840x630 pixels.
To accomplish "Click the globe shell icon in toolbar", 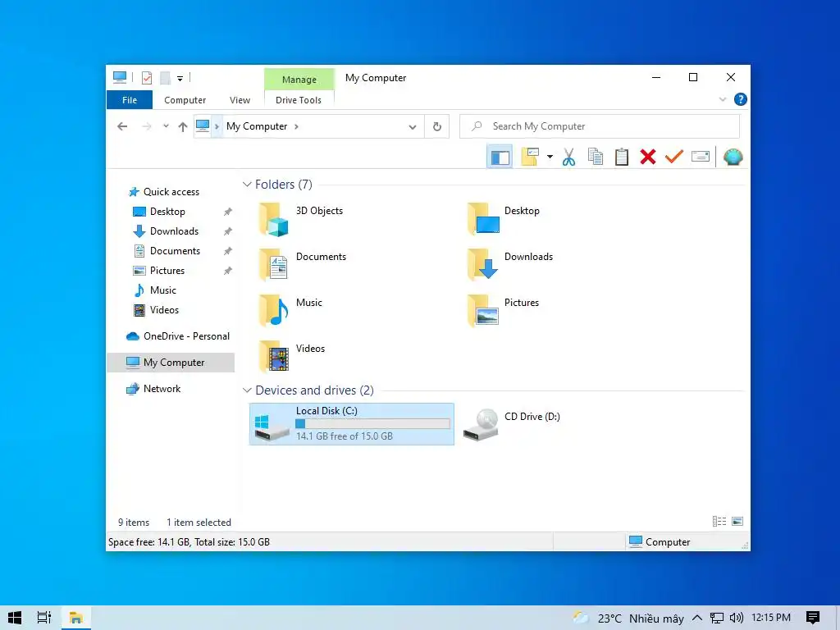I will (733, 157).
